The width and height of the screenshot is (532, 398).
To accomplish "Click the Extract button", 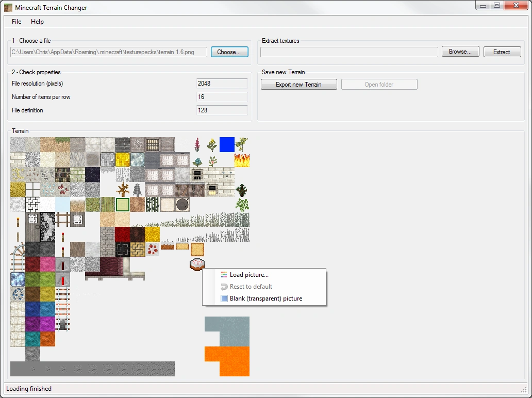I will tap(502, 52).
